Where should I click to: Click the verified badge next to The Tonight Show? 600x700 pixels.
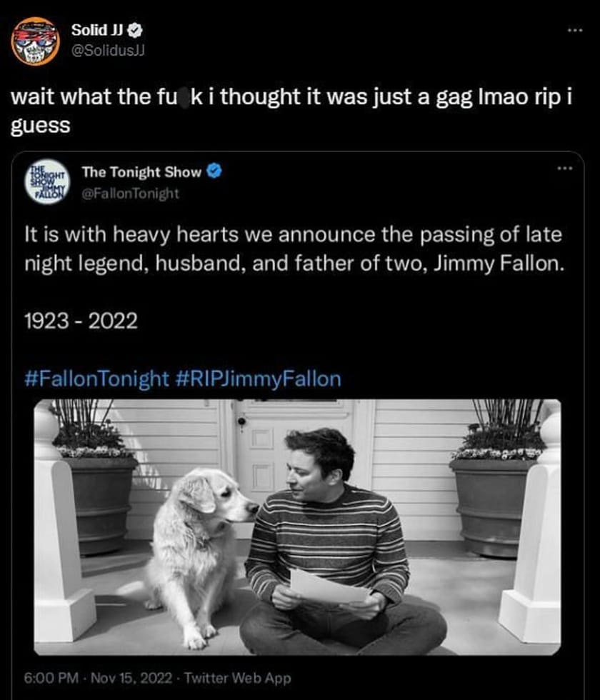pos(211,172)
